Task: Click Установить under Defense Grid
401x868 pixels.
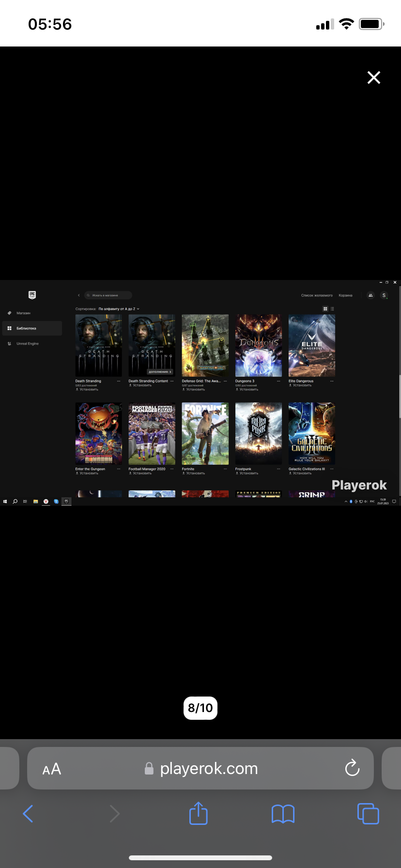Action: 194,389
